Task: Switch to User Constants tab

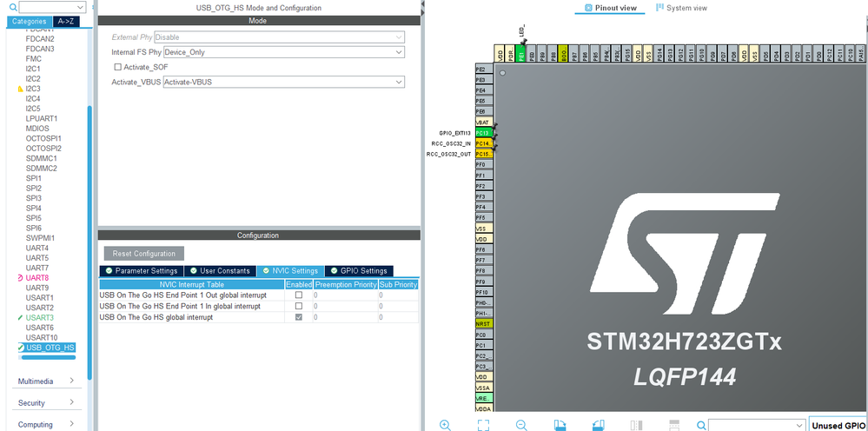Action: tap(221, 271)
